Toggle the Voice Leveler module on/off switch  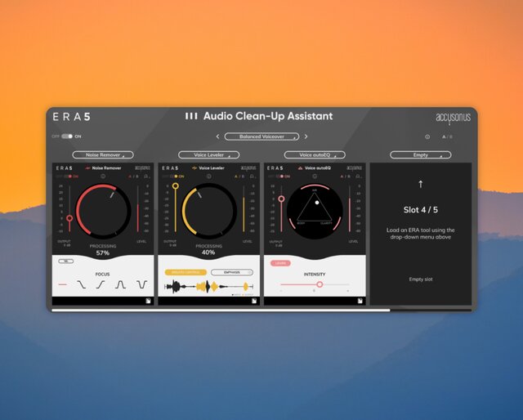point(176,176)
